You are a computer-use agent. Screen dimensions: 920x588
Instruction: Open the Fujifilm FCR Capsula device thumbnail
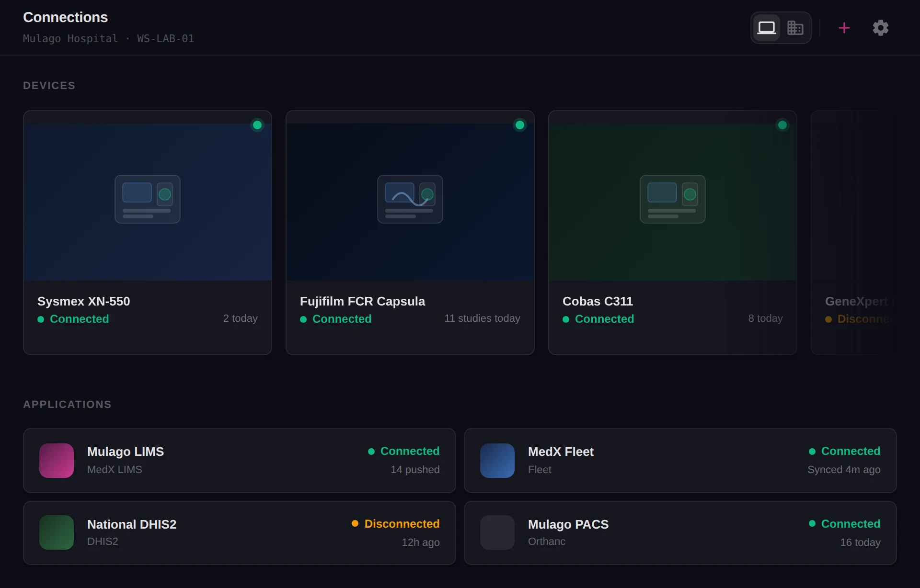(410, 202)
